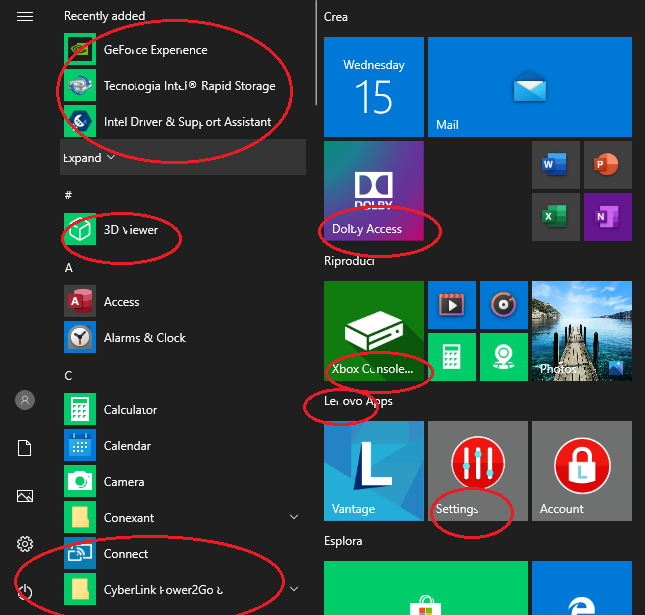Click the Riproduci group header
645x615 pixels.
[x=349, y=261]
